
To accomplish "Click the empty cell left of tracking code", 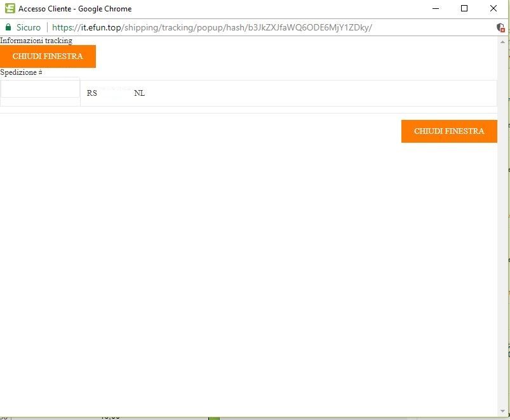I will [40, 88].
